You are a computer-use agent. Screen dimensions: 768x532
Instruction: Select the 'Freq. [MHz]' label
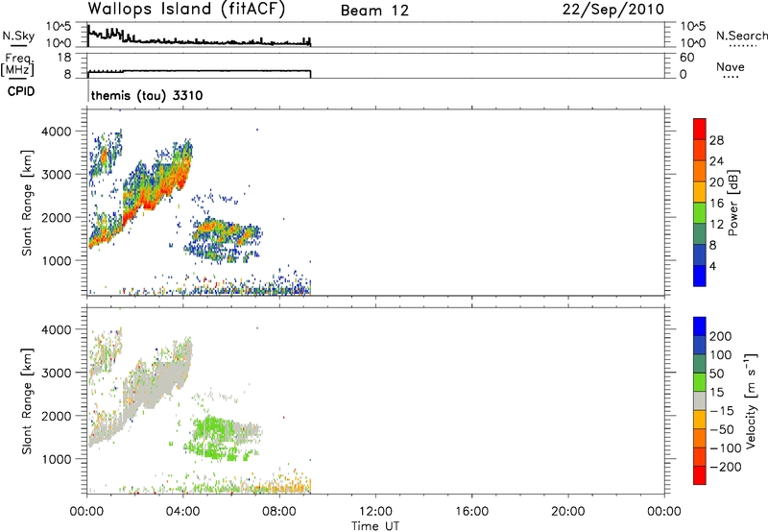point(17,64)
